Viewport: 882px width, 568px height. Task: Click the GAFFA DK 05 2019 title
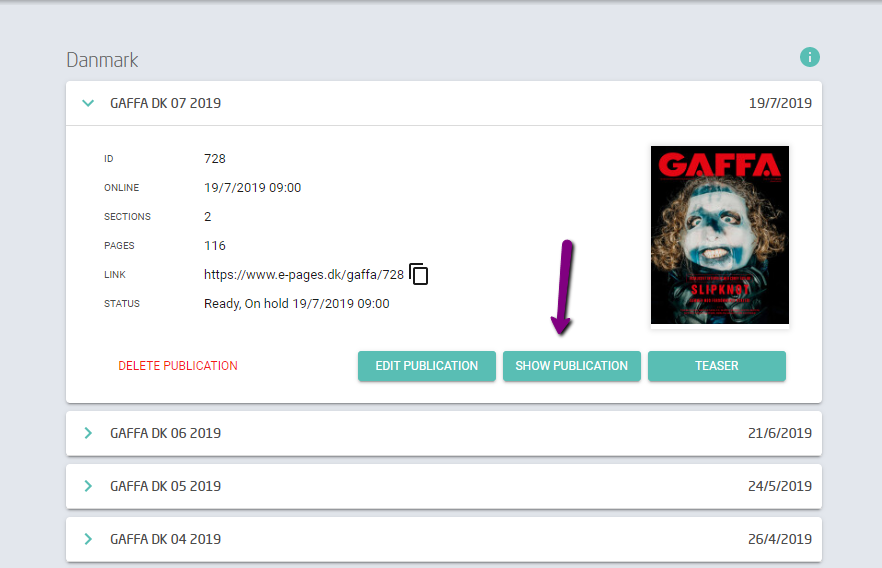click(x=165, y=486)
